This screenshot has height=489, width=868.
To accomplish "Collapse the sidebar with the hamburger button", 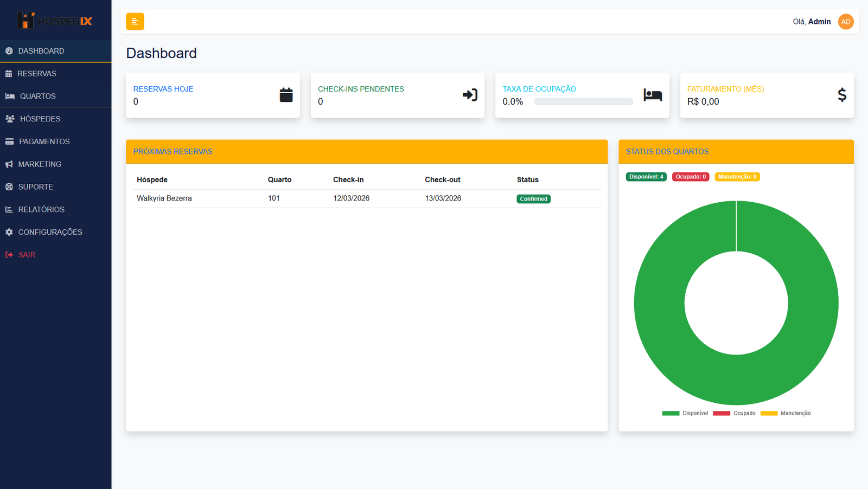I will click(135, 21).
